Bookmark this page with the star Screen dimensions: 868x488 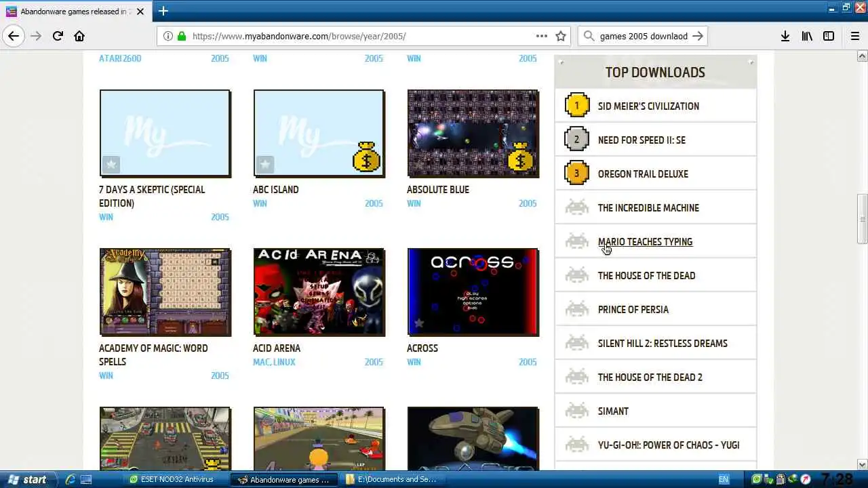point(561,36)
